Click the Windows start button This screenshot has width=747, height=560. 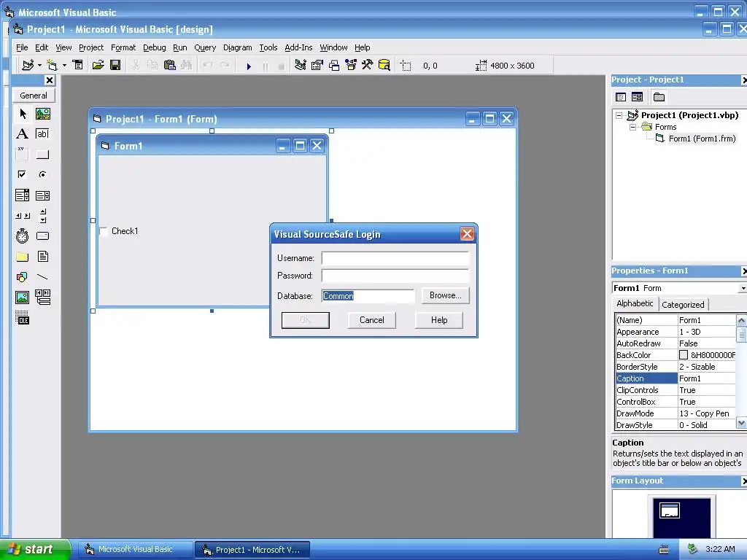click(35, 549)
